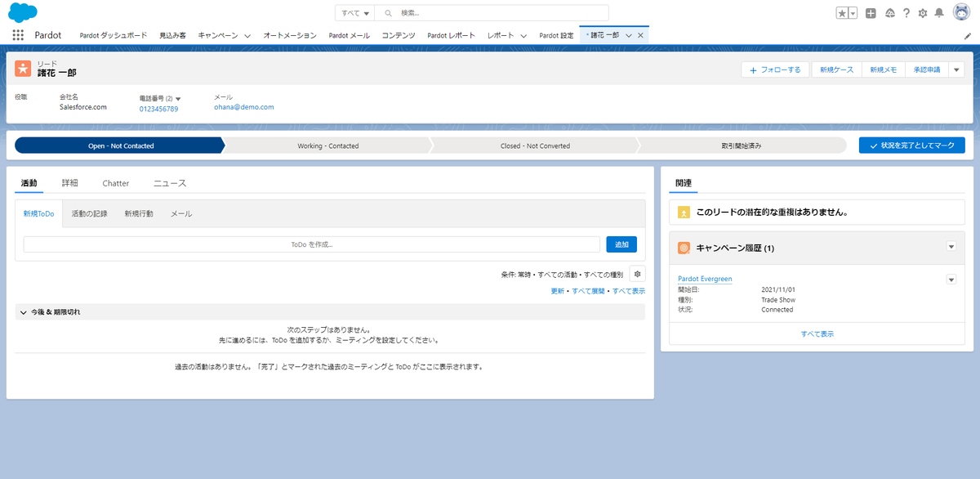Open the help question mark icon
980x479 pixels.
[906, 13]
